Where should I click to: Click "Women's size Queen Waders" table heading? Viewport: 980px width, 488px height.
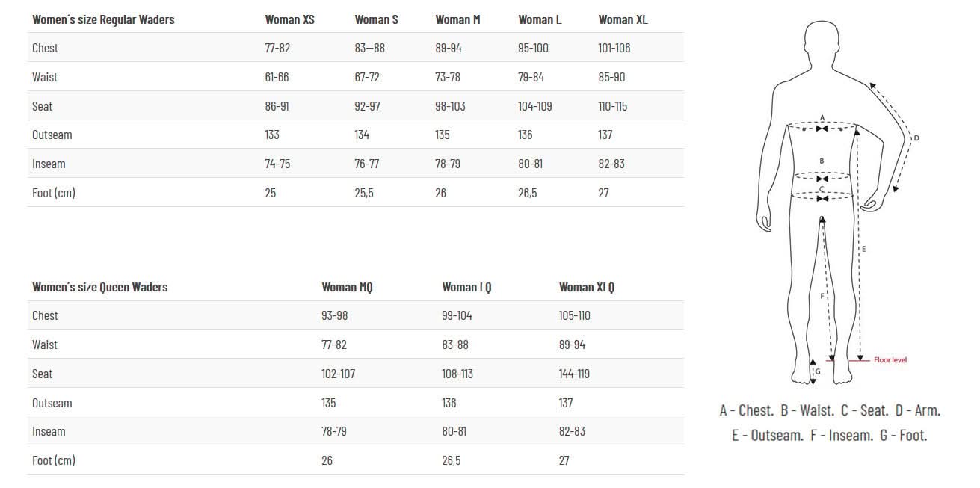click(x=99, y=287)
